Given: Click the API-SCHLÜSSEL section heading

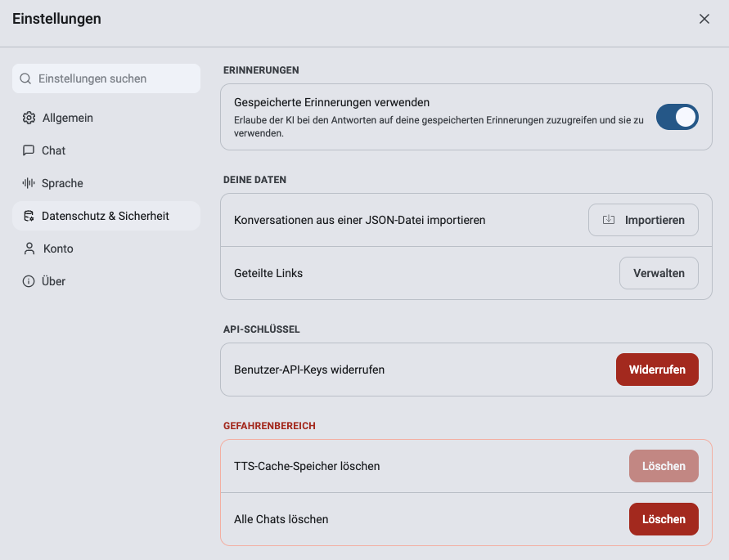Looking at the screenshot, I should coord(261,329).
